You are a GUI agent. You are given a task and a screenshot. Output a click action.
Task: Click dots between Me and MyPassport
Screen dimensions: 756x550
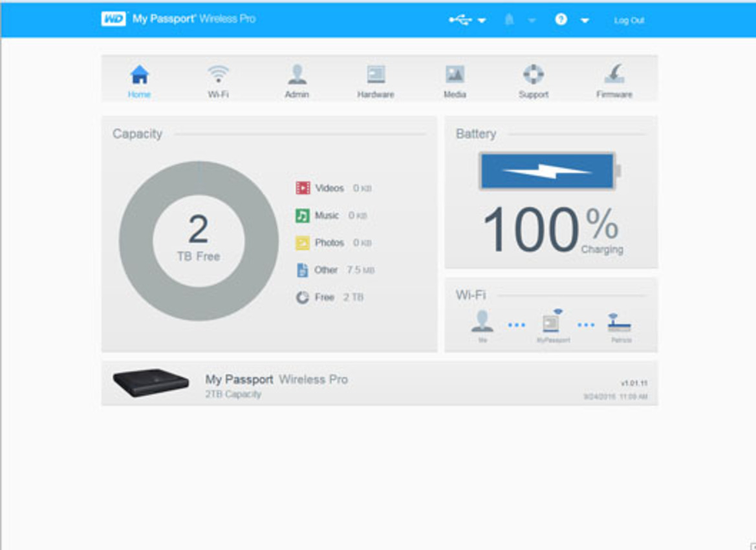click(x=516, y=325)
